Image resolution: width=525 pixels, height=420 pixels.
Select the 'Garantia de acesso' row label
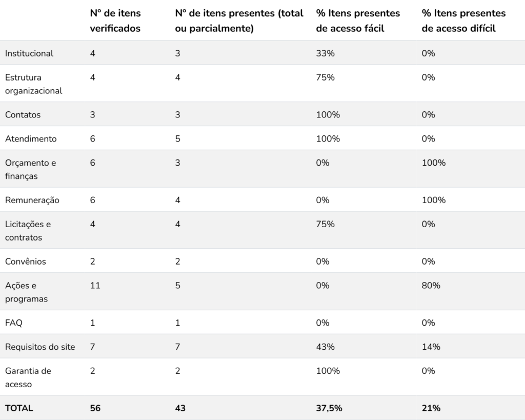[x=28, y=377]
